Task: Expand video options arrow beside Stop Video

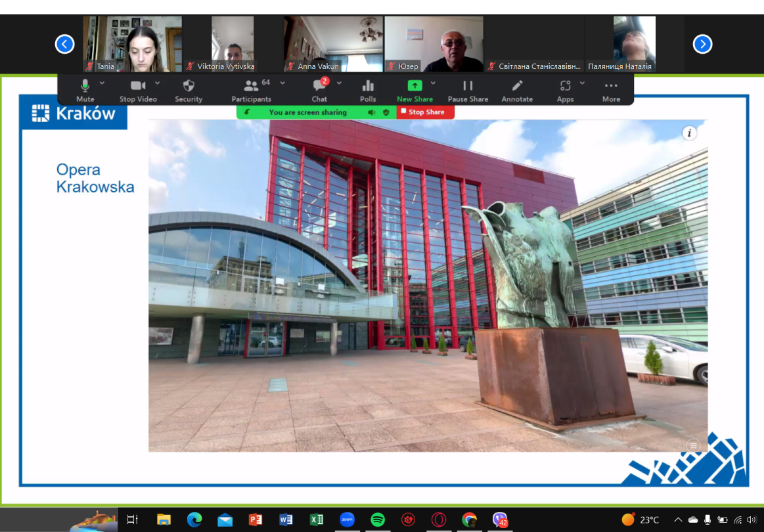Action: 157,83
